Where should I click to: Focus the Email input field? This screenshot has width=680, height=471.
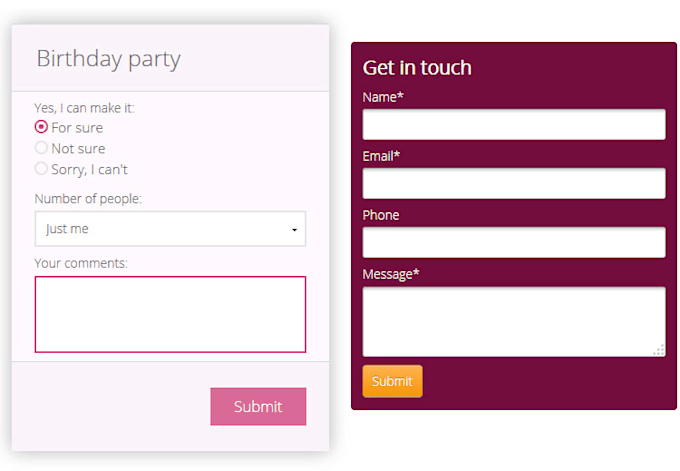click(513, 183)
